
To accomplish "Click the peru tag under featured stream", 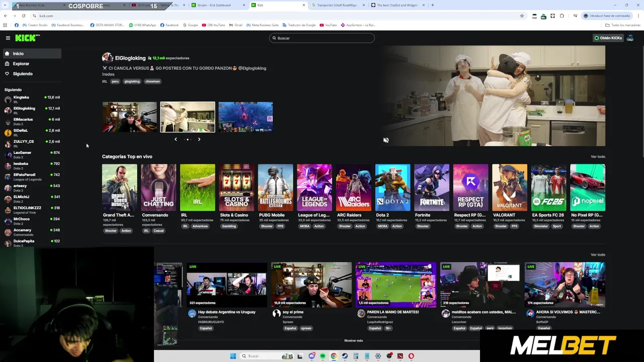I will tap(115, 81).
